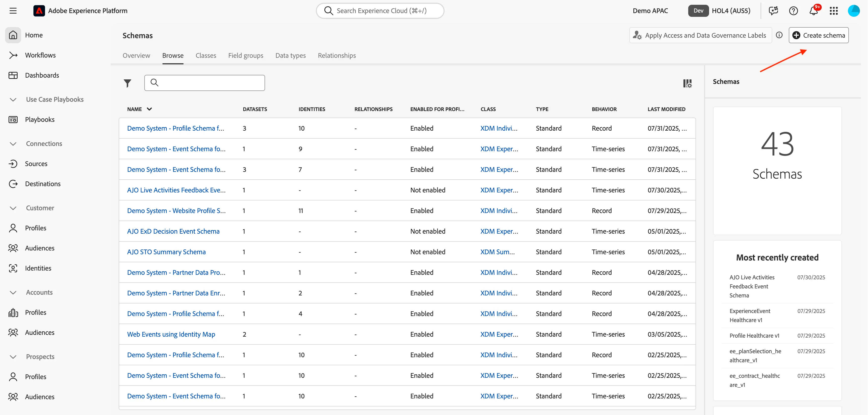Image resolution: width=868 pixels, height=415 pixels.
Task: Go to Home in sidebar
Action: (x=34, y=35)
